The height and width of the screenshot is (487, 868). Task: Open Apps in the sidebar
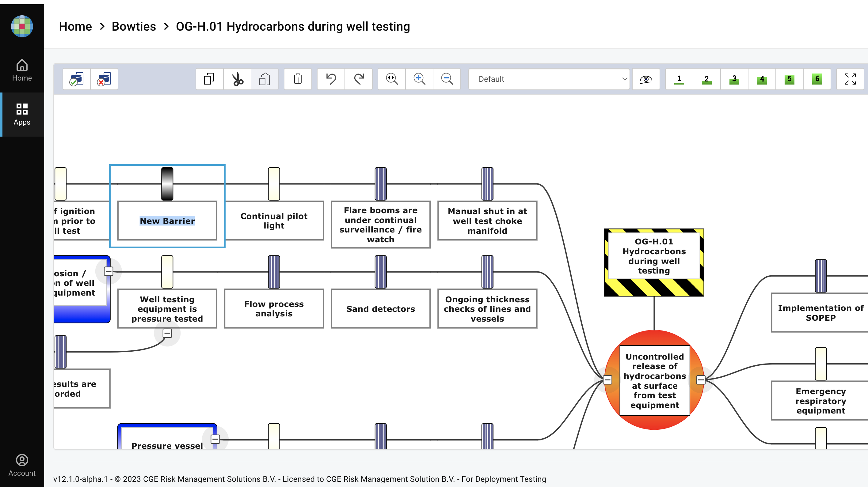tap(22, 115)
